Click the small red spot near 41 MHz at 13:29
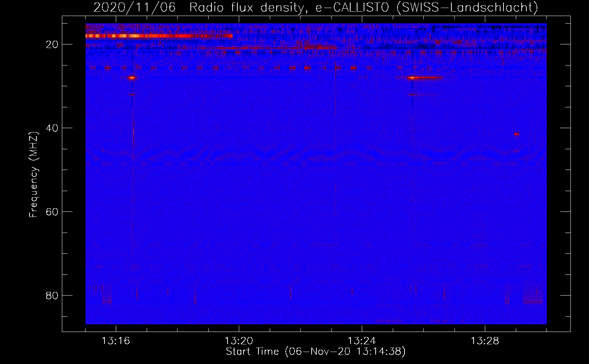The height and width of the screenshot is (364, 589). tap(516, 134)
